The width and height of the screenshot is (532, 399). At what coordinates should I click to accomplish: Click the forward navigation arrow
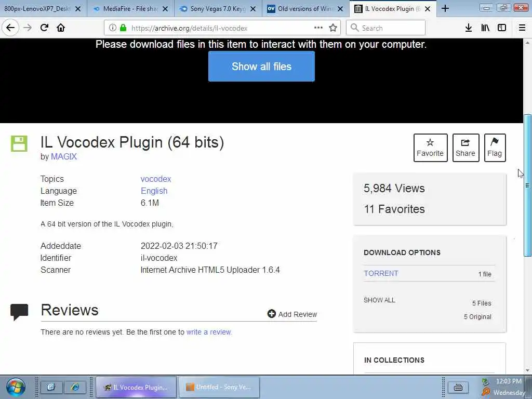pyautogui.click(x=28, y=28)
